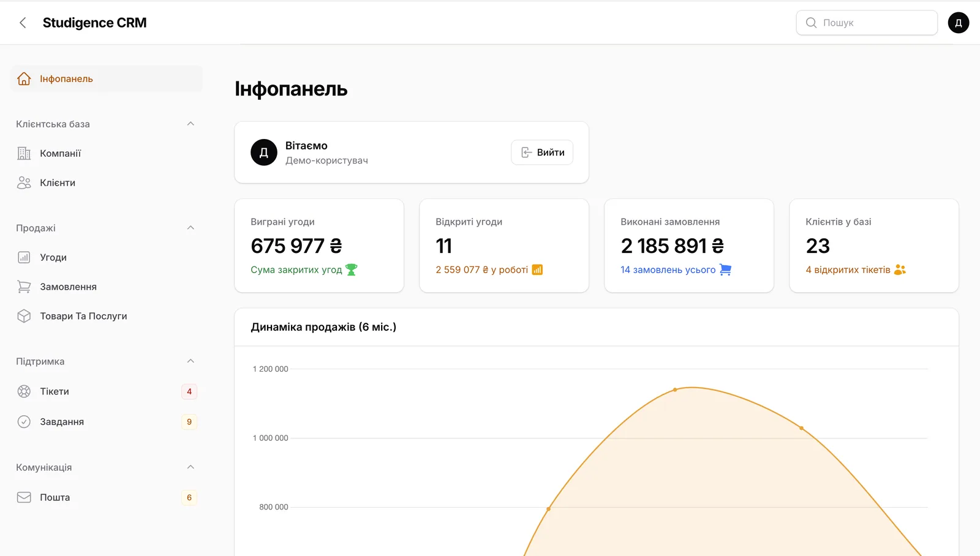This screenshot has height=556, width=980.
Task: Click the 1 000 000 axis label
Action: (x=270, y=438)
